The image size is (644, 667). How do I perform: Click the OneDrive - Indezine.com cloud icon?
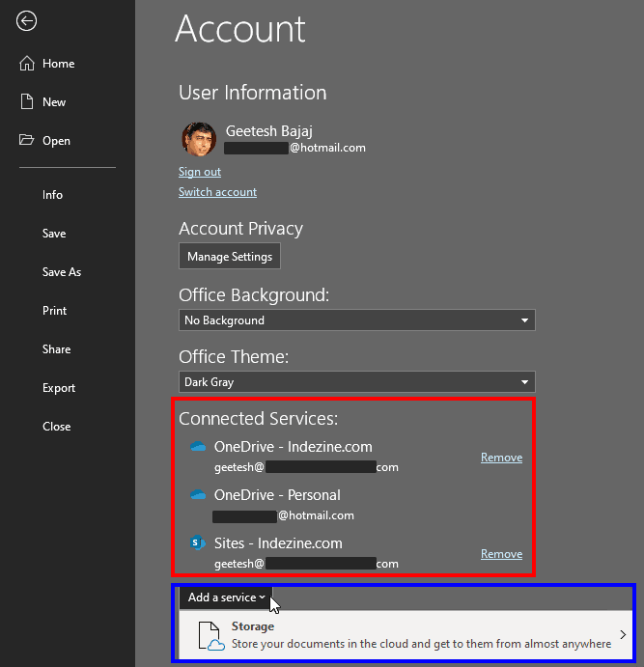tap(198, 447)
